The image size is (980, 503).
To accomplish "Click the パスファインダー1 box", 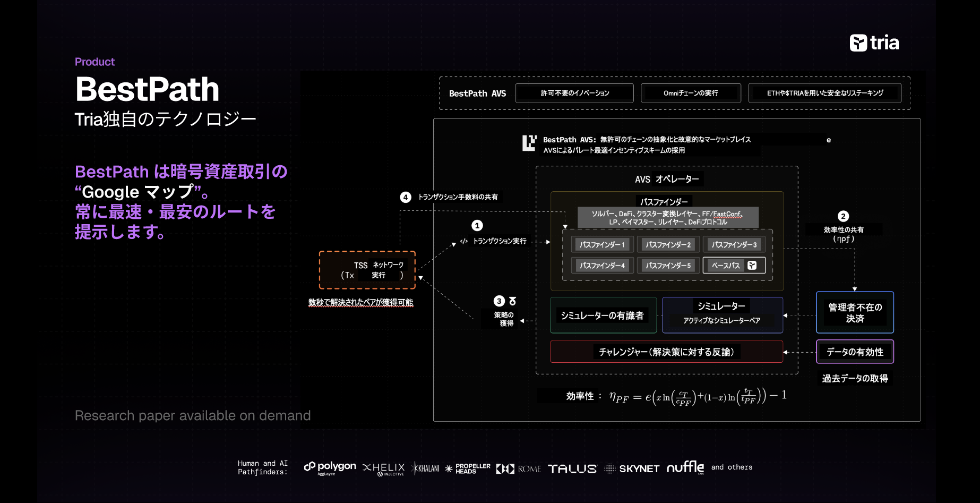I will click(x=601, y=245).
